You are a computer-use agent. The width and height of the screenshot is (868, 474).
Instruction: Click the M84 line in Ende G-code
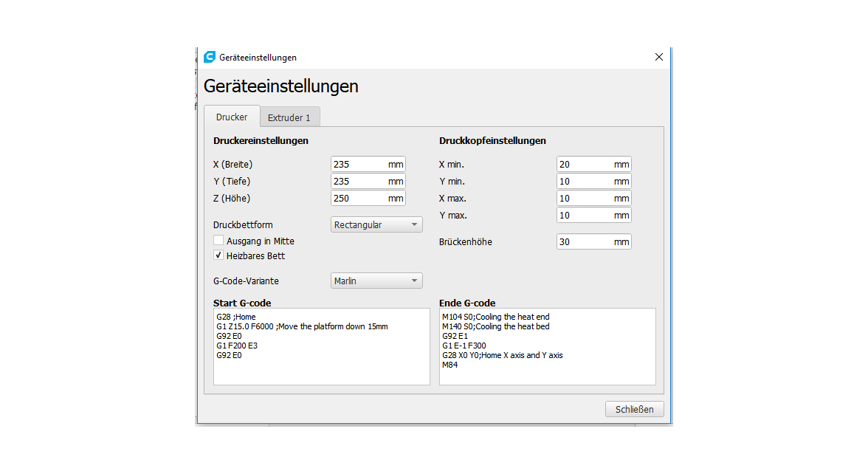click(450, 365)
